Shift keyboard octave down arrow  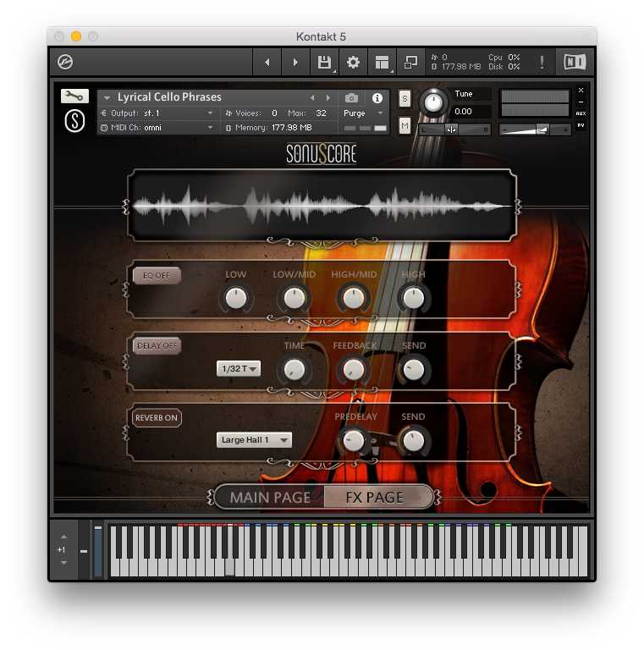[x=63, y=563]
